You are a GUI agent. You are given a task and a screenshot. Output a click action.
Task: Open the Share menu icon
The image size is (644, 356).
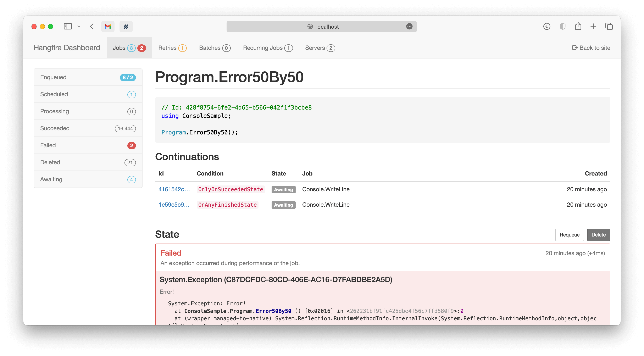point(578,26)
